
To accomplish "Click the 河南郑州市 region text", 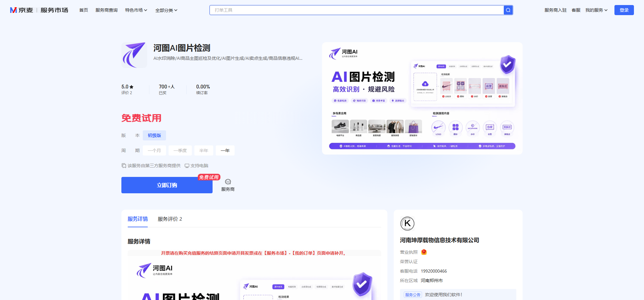I will pos(432,280).
